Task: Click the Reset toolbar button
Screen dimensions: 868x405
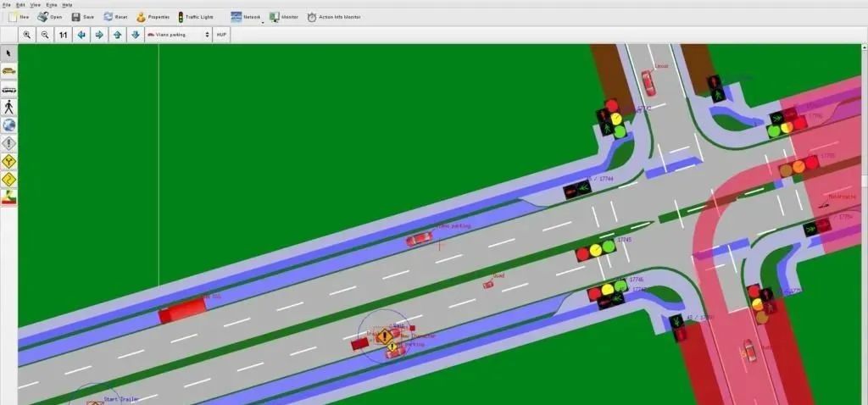Action: pyautogui.click(x=115, y=17)
